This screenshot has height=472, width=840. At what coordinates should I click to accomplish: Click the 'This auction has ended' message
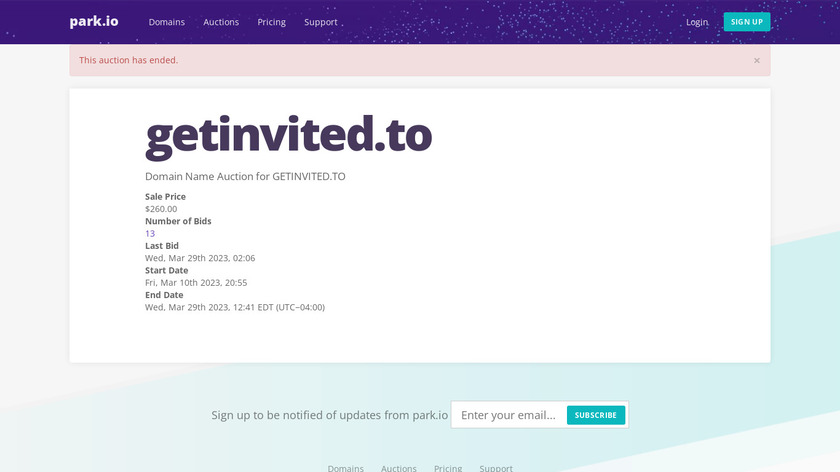(128, 60)
